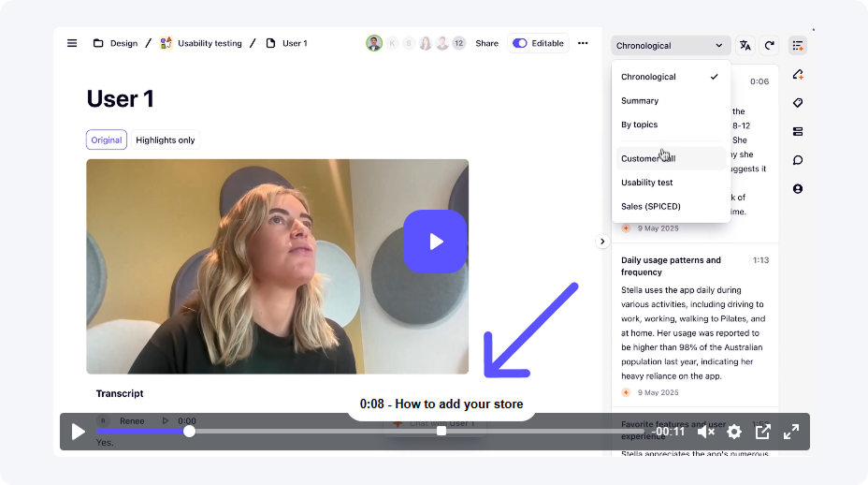Open the three-dot more options menu

583,43
